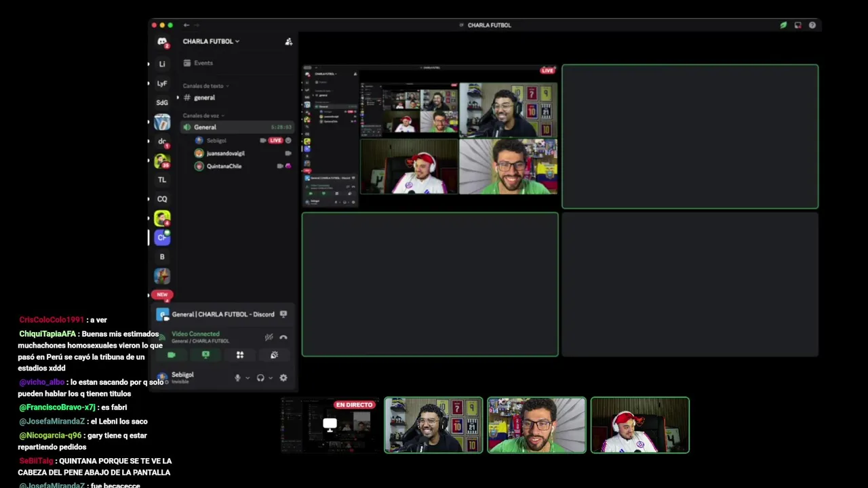This screenshot has height=488, width=868.
Task: Toggle headphones deafen
Action: 260,378
